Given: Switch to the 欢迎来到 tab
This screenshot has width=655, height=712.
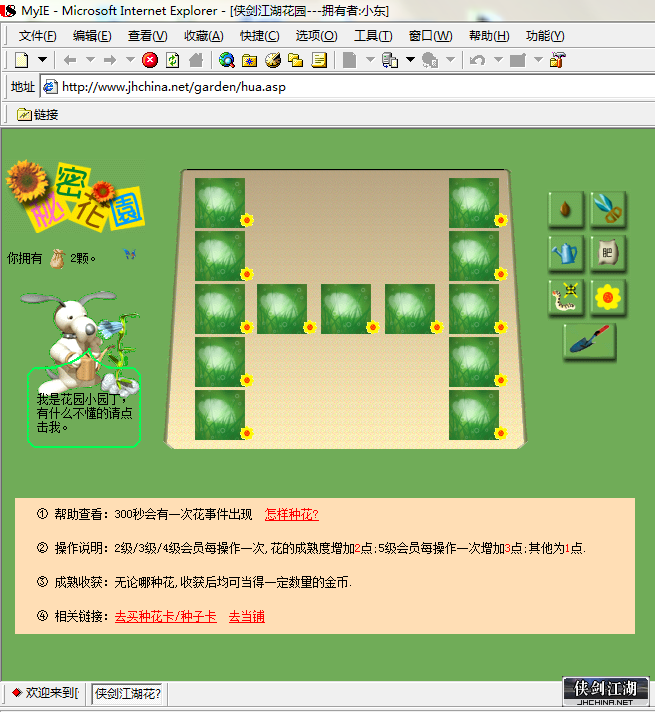Looking at the screenshot, I should (x=45, y=692).
